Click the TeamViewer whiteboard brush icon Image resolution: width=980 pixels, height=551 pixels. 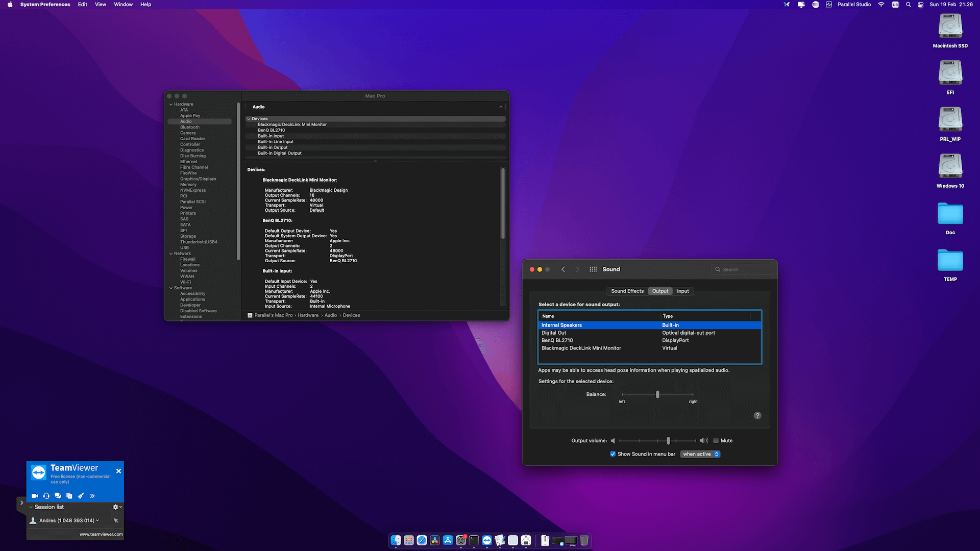pyautogui.click(x=81, y=496)
